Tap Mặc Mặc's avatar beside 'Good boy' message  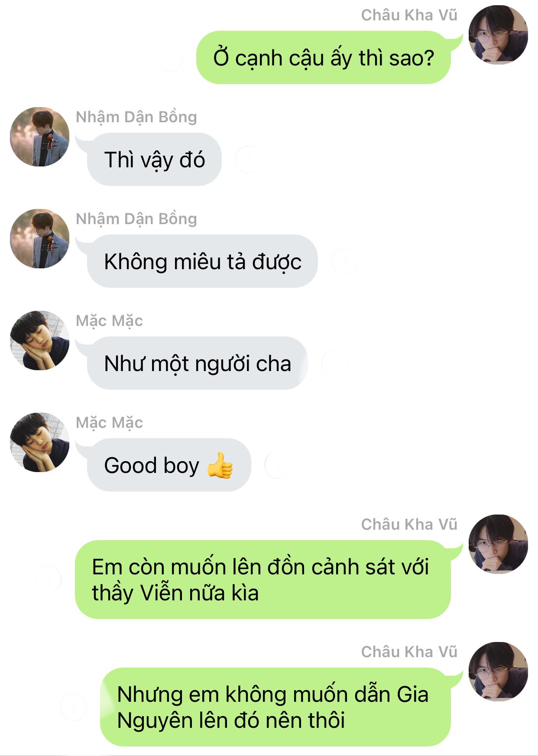[x=39, y=442]
